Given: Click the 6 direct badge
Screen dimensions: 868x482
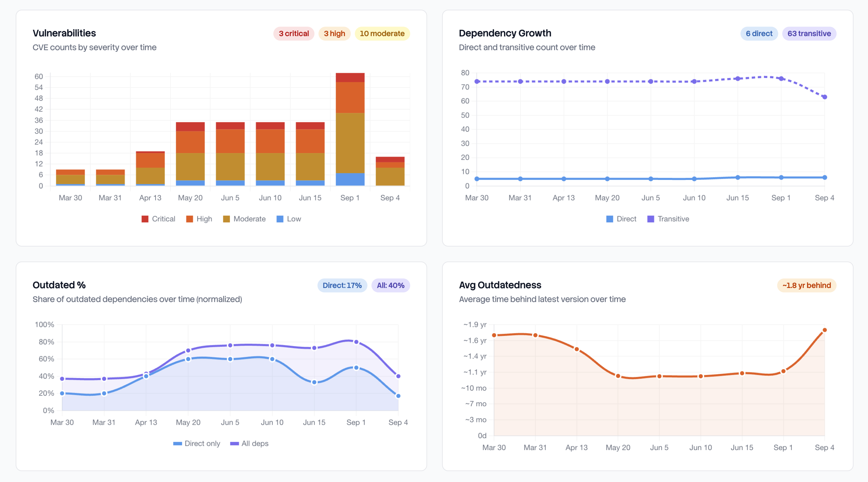Looking at the screenshot, I should pyautogui.click(x=759, y=33).
